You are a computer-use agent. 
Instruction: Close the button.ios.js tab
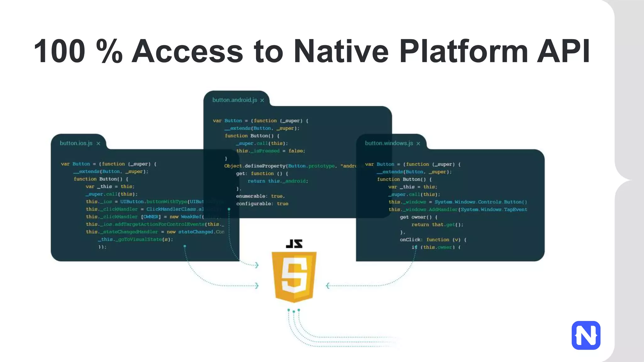tap(98, 144)
